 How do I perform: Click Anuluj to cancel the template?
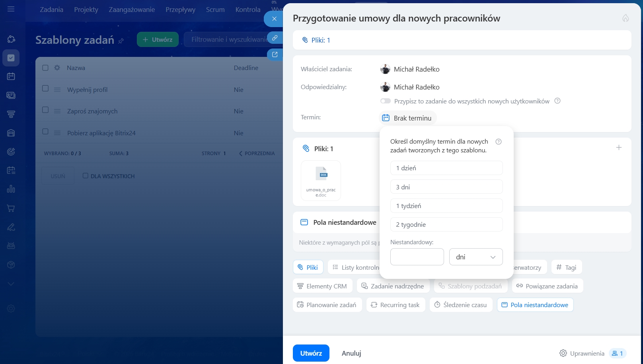351,353
